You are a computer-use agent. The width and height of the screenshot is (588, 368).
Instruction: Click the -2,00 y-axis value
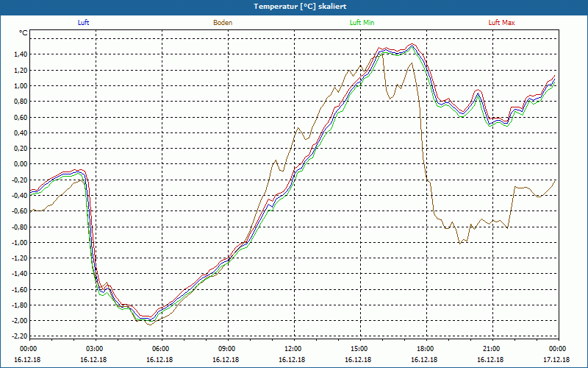pos(20,320)
